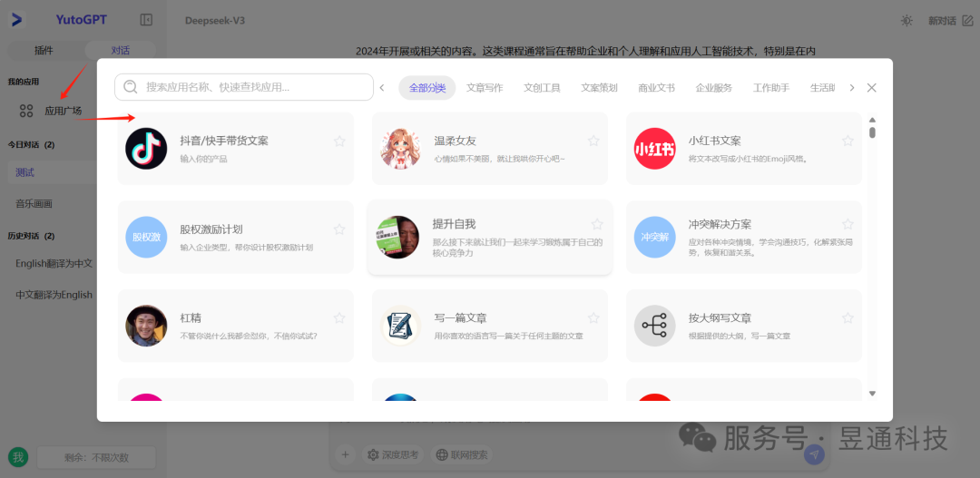The image size is (980, 478).
Task: Click the plus attachment button
Action: coord(345,454)
